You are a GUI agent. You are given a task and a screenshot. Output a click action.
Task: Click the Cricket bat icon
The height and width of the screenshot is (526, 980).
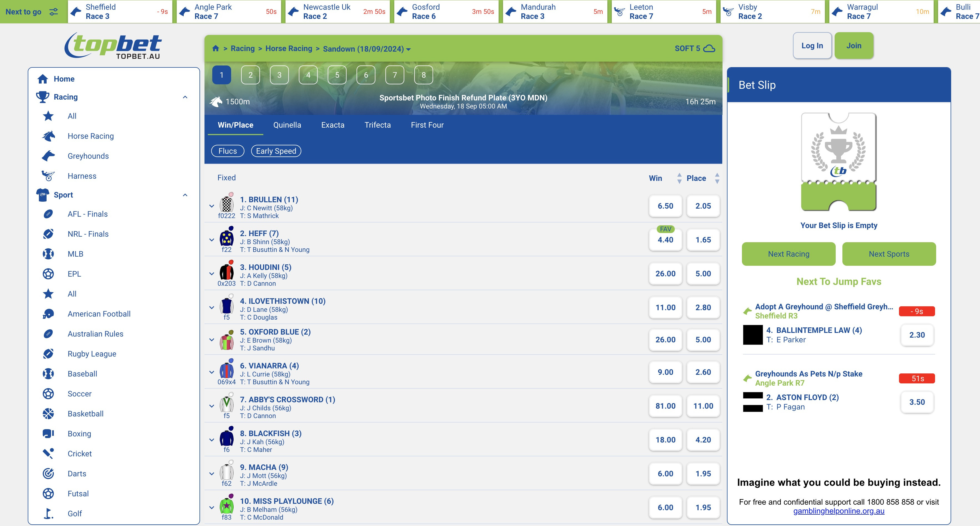pyautogui.click(x=48, y=453)
